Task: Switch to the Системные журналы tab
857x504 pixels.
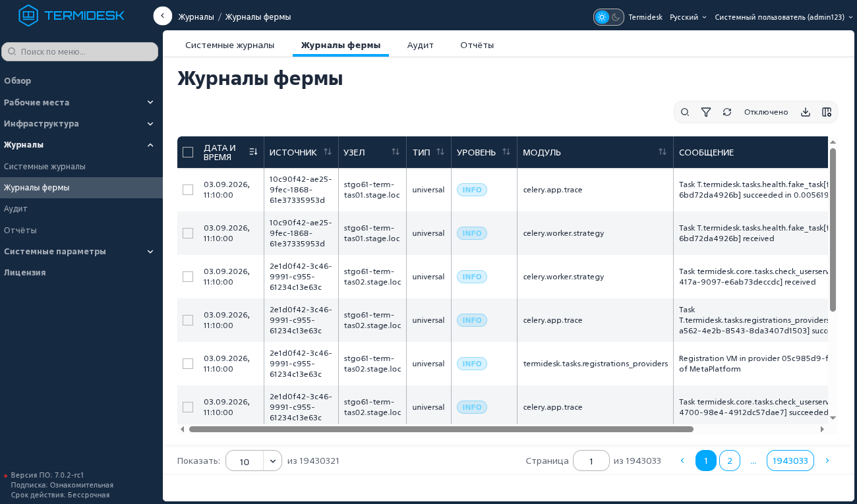Action: tap(230, 45)
